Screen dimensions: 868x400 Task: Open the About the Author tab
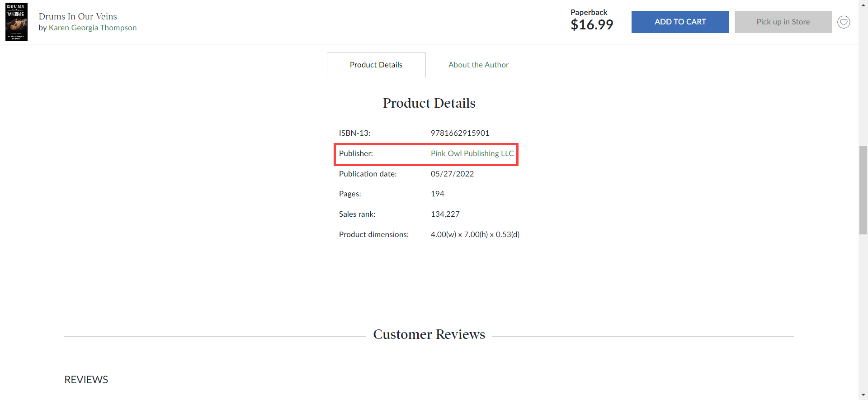click(478, 65)
